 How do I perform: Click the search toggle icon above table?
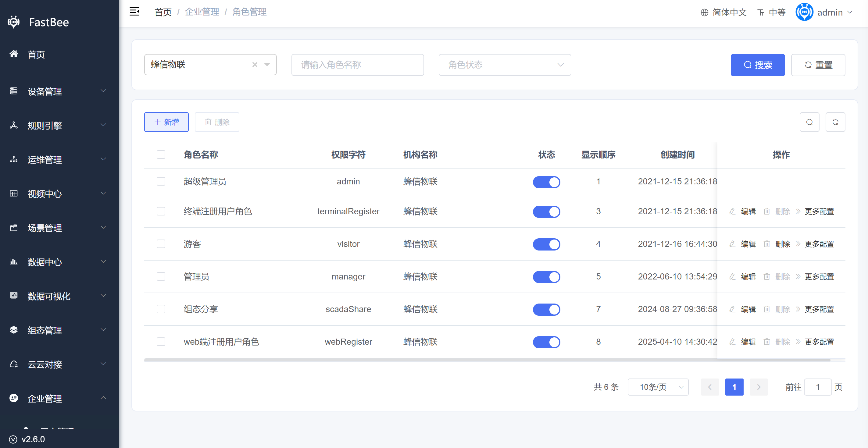point(809,122)
